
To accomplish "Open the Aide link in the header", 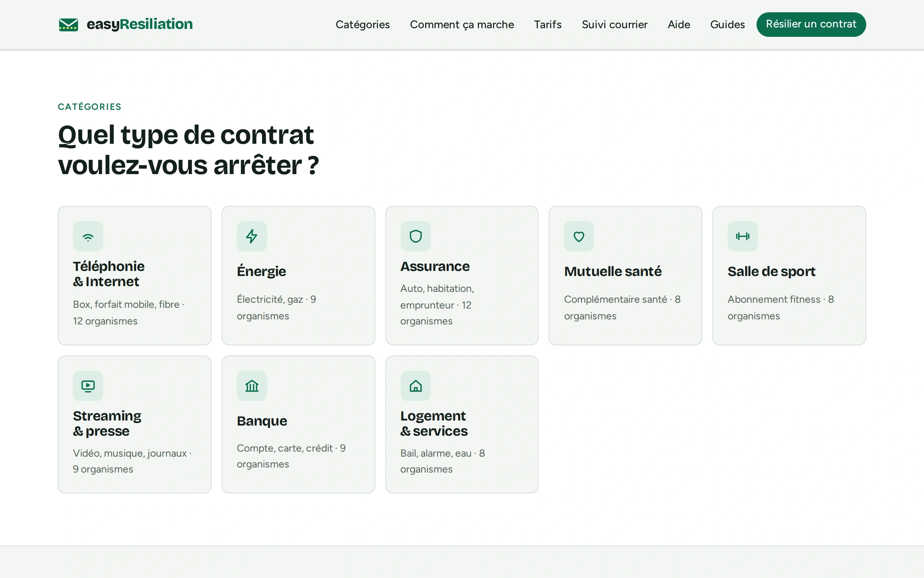I will pyautogui.click(x=679, y=25).
